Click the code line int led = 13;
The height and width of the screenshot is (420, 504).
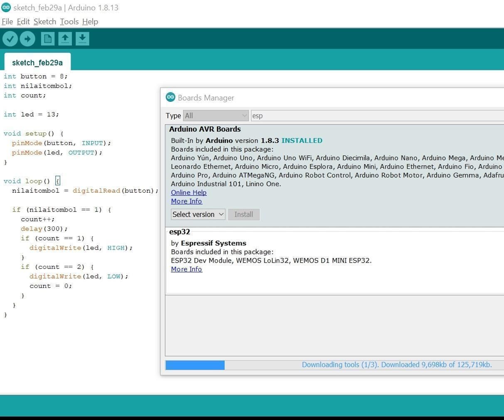32,114
